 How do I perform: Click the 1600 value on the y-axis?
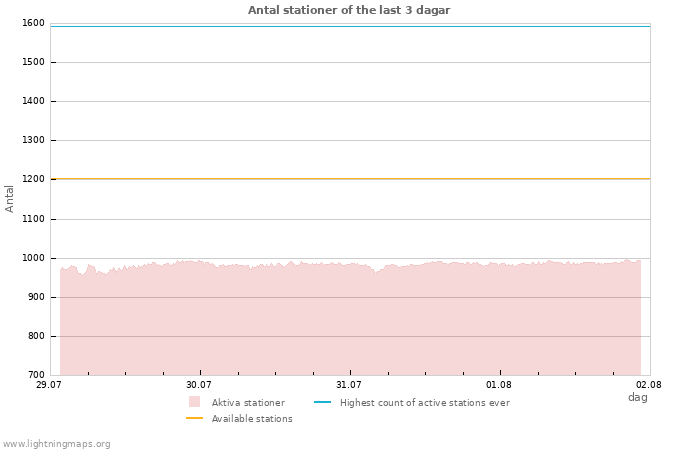click(x=33, y=23)
